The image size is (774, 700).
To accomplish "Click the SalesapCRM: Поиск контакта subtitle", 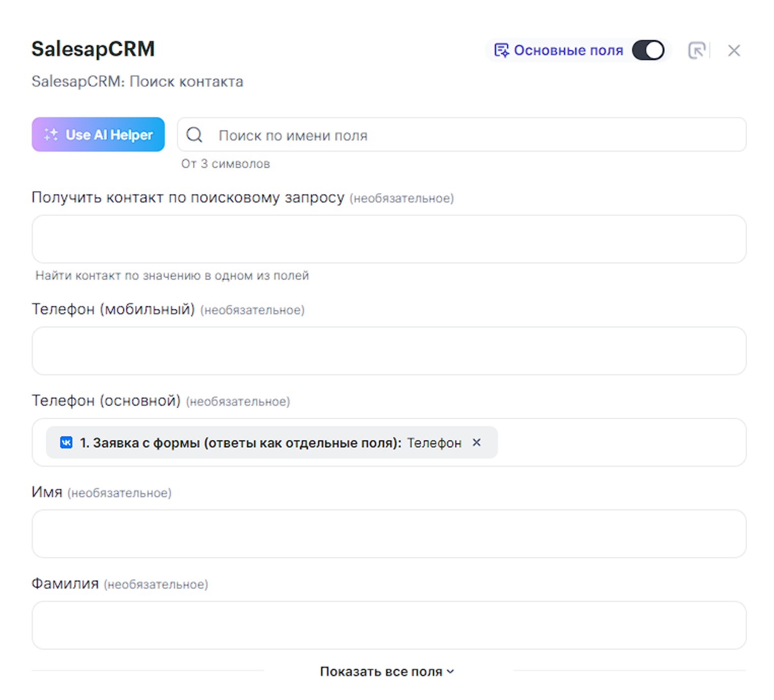I will 137,82.
